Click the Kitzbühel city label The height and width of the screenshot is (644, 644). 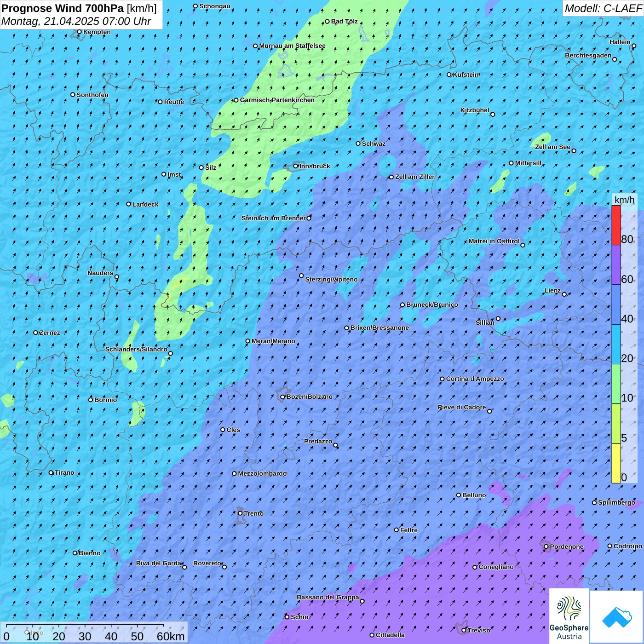click(x=475, y=110)
